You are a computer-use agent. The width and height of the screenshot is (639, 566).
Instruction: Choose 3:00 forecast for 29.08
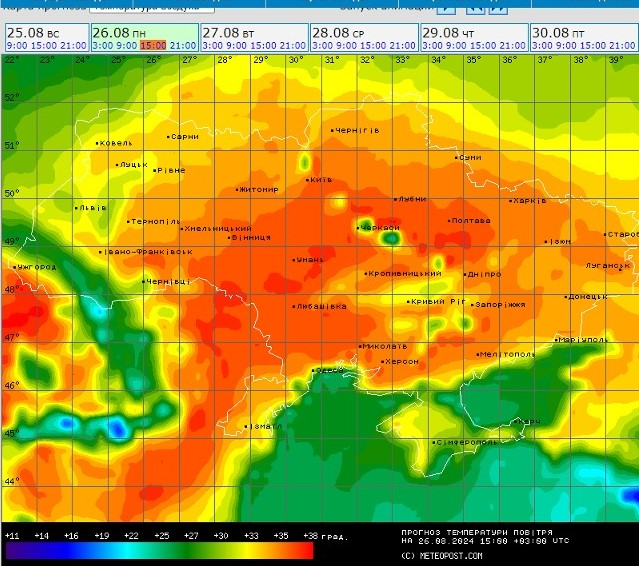tap(431, 46)
